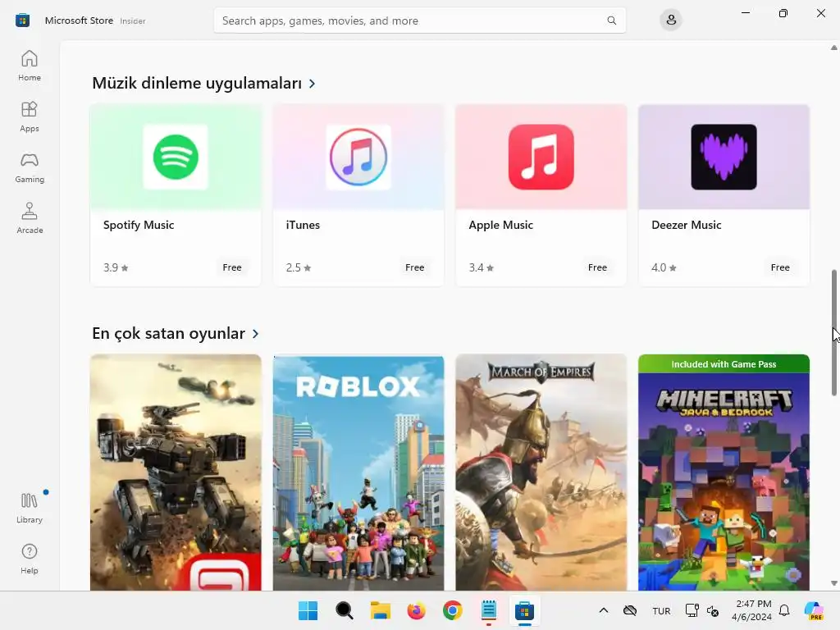Launch Firefox from taskbar

(x=416, y=610)
